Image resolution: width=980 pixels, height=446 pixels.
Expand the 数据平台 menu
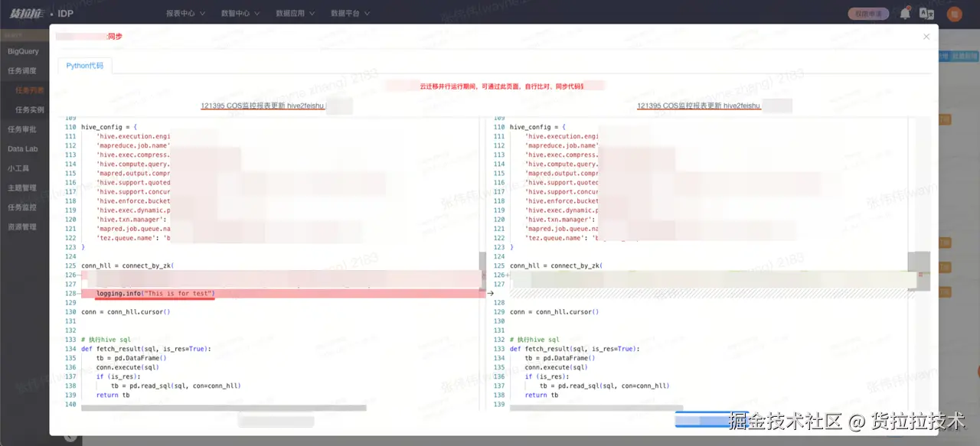pyautogui.click(x=350, y=13)
